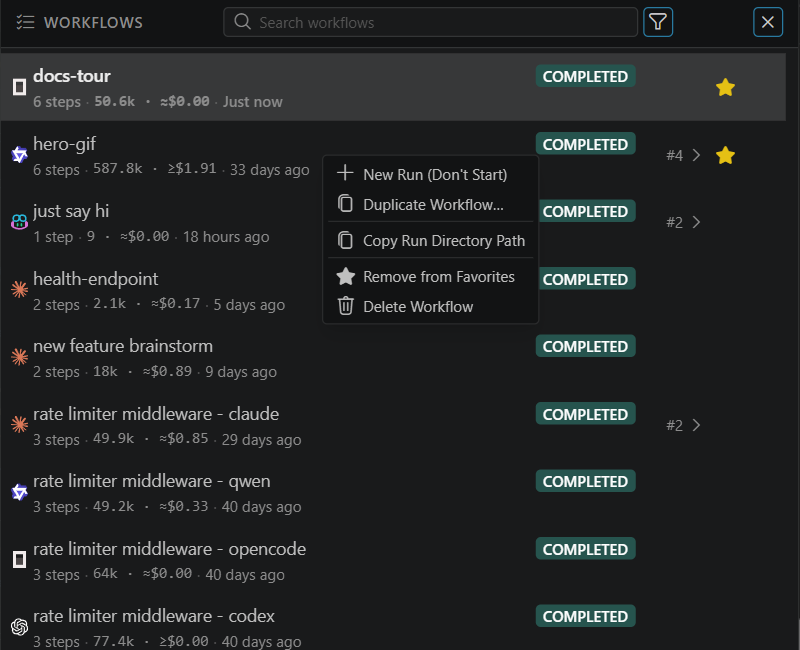Choose Delete Workflow from the menu

coord(431,307)
